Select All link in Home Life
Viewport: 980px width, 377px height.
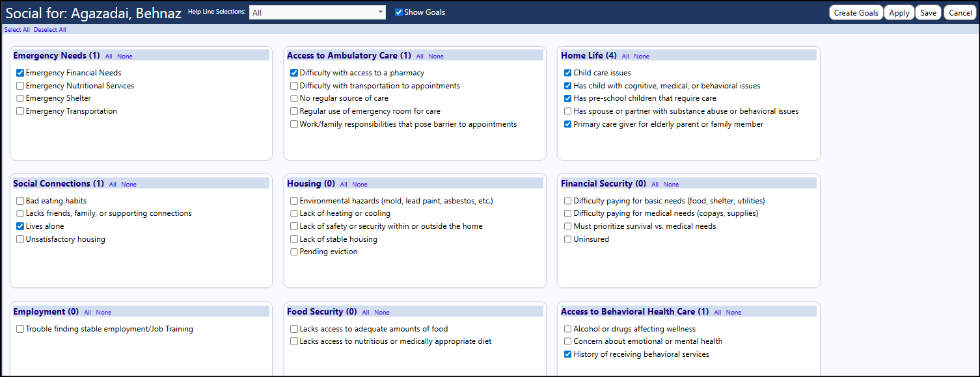(x=625, y=57)
